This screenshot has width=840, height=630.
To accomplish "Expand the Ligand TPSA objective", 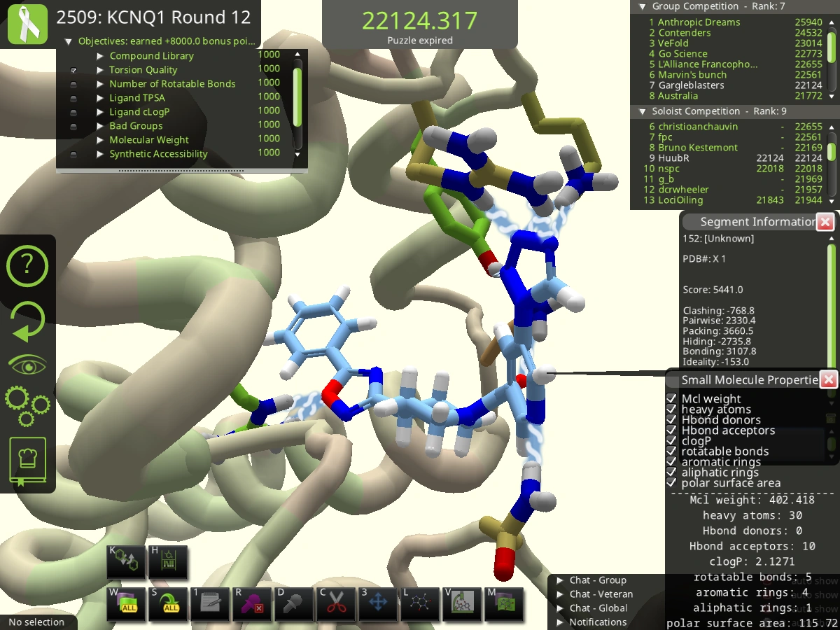I will (x=100, y=97).
